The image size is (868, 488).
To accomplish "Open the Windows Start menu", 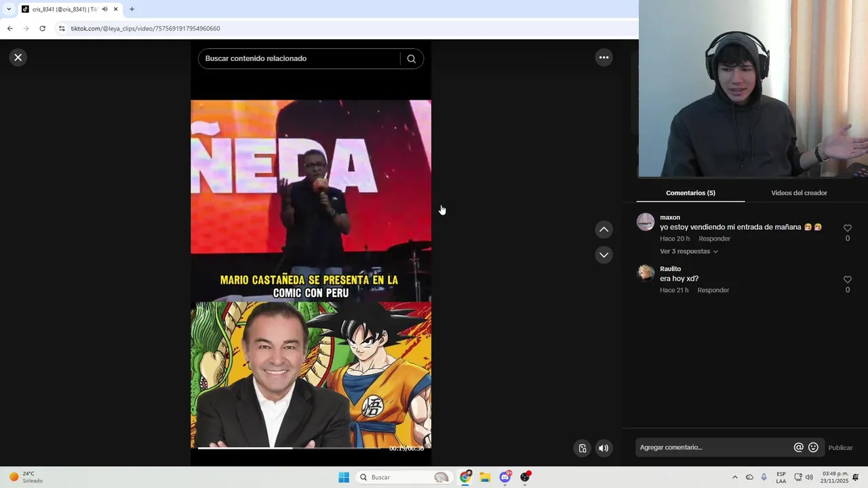I will point(344,477).
